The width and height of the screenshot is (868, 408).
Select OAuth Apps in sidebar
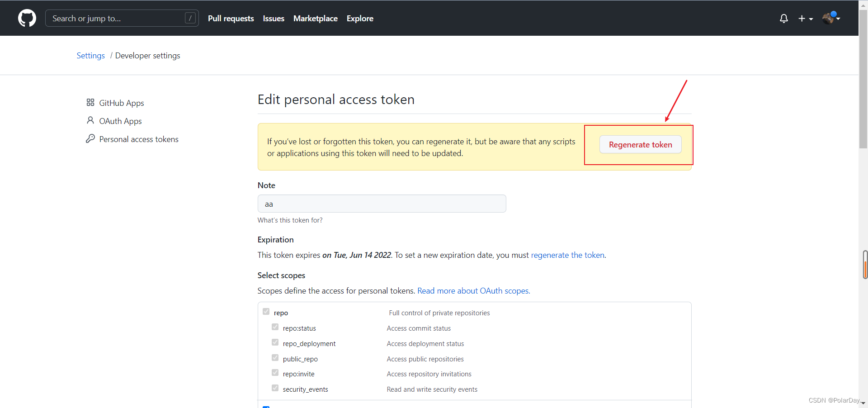[120, 121]
